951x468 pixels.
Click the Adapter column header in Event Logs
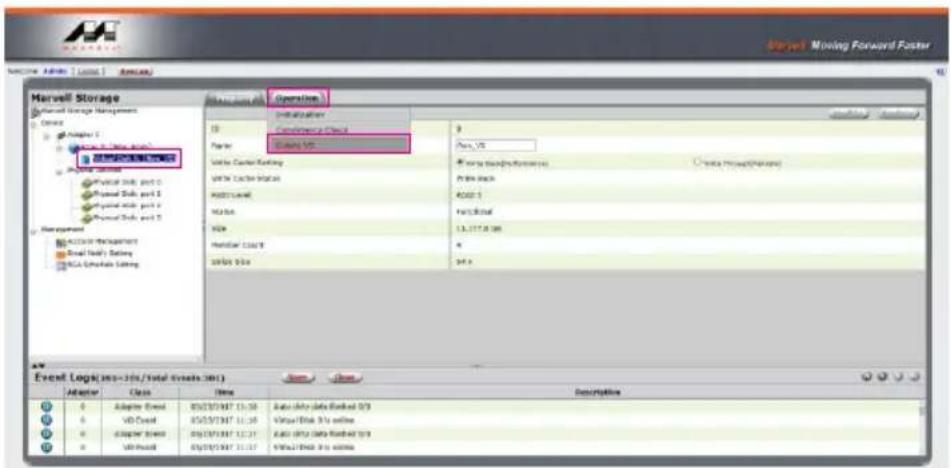(82, 392)
